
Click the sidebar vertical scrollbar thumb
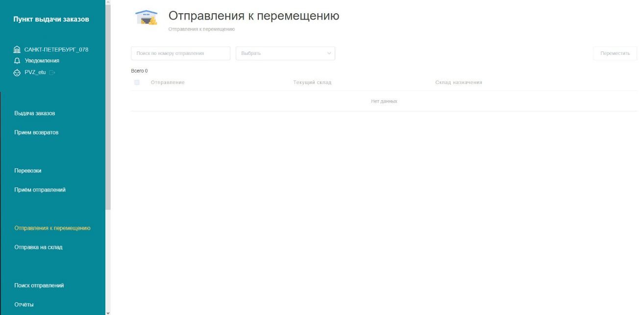108,108
